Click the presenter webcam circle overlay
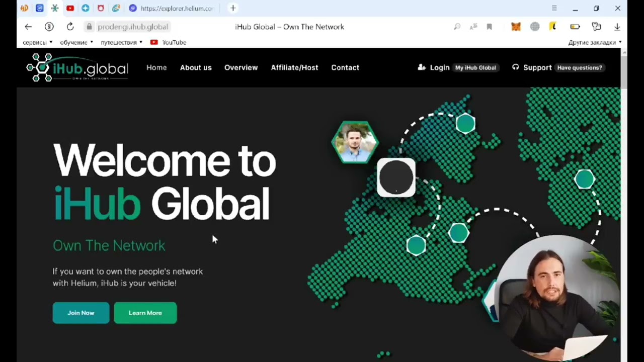 click(557, 299)
